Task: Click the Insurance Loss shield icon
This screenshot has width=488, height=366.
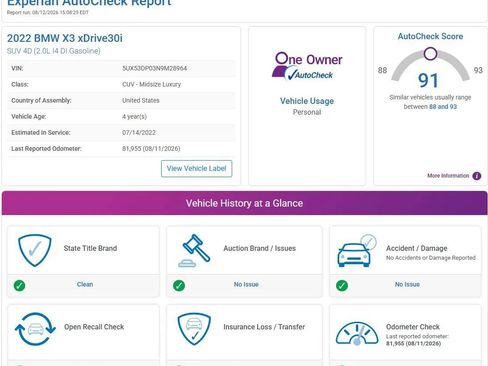Action: [x=194, y=329]
